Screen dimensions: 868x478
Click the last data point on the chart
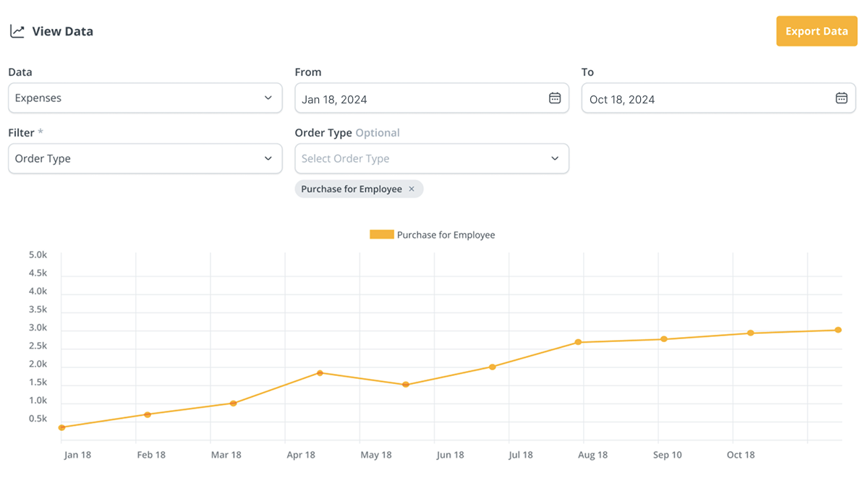click(838, 330)
